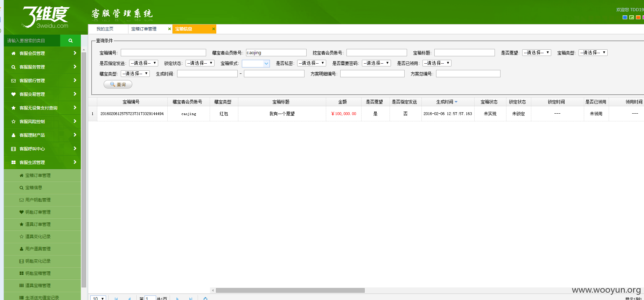Click the envelope icon next to 用户钥匙管理

pyautogui.click(x=21, y=200)
